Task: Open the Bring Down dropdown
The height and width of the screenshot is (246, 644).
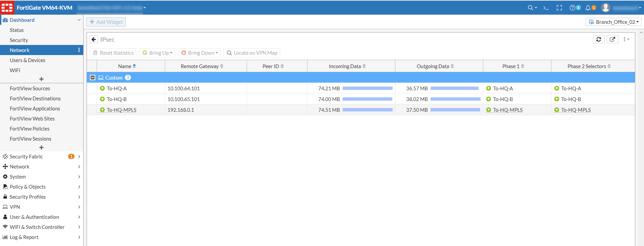Action: coord(199,53)
